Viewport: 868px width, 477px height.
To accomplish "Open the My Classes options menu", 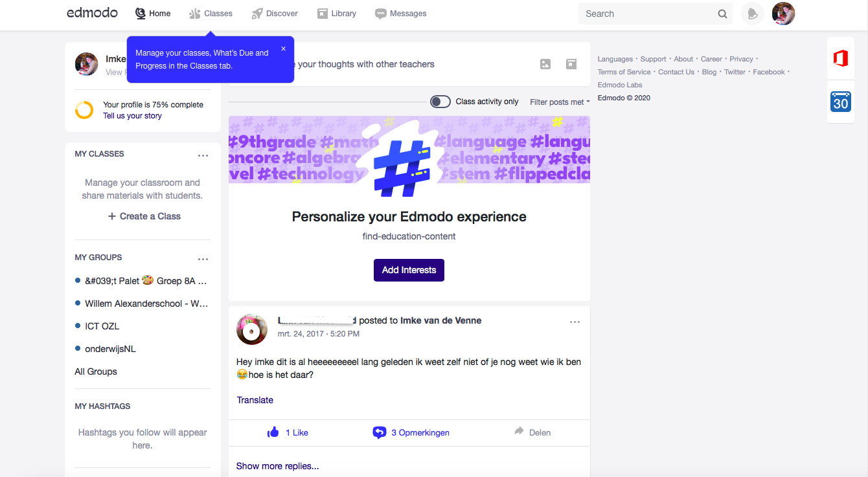I will point(203,155).
